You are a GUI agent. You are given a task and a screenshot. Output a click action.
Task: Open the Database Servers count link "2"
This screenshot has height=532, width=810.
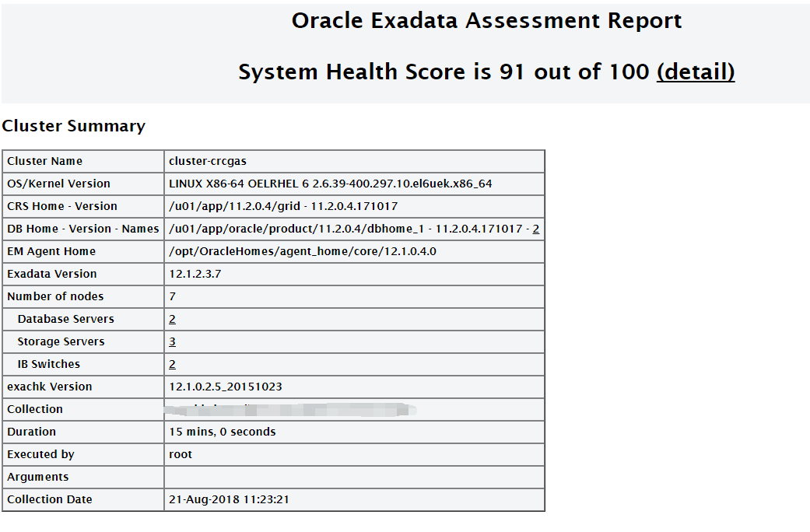coord(172,319)
